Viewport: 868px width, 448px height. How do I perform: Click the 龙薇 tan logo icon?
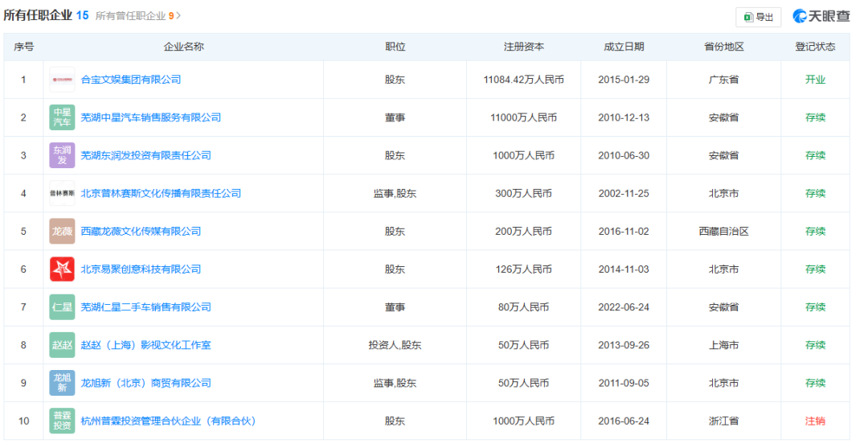[62, 231]
